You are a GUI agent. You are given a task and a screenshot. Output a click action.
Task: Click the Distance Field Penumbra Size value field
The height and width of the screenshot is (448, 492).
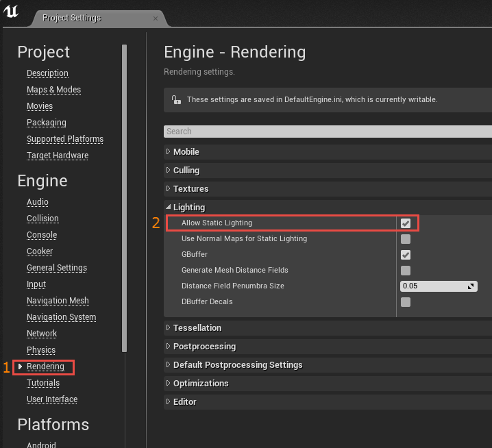pos(432,286)
